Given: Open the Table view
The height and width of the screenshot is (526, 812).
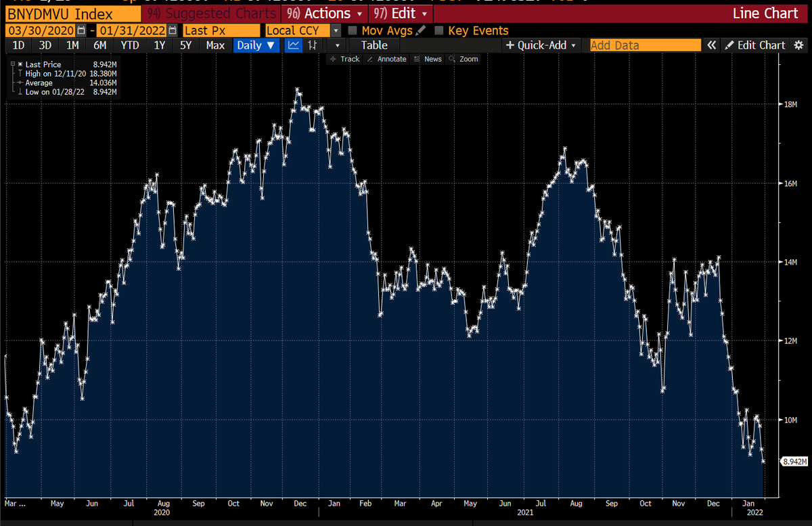Looking at the screenshot, I should [373, 45].
